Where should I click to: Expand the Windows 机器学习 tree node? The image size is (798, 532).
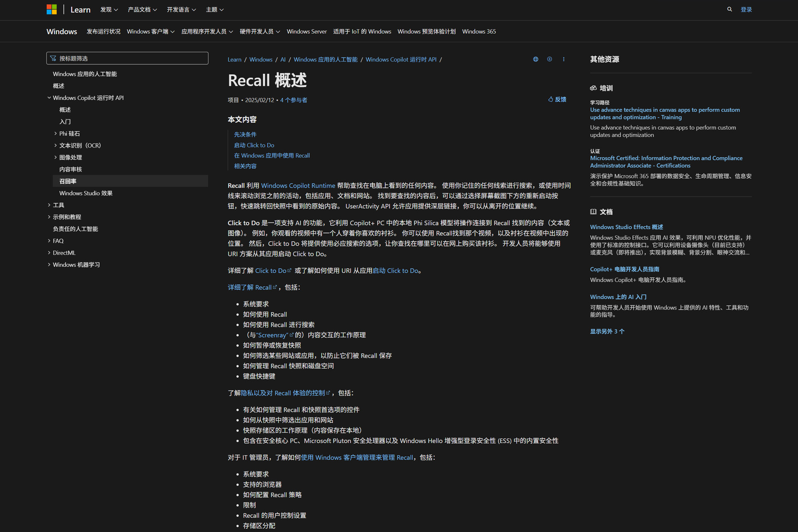49,265
